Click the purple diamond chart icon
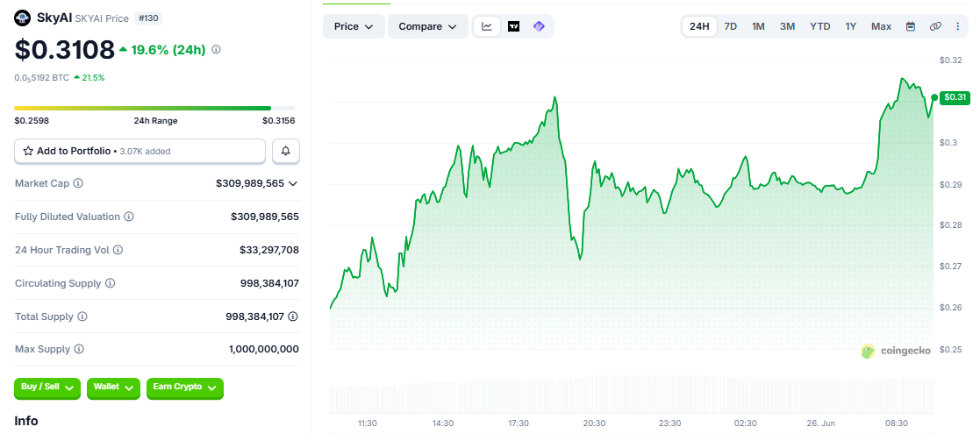The image size is (980, 434). (x=539, y=26)
